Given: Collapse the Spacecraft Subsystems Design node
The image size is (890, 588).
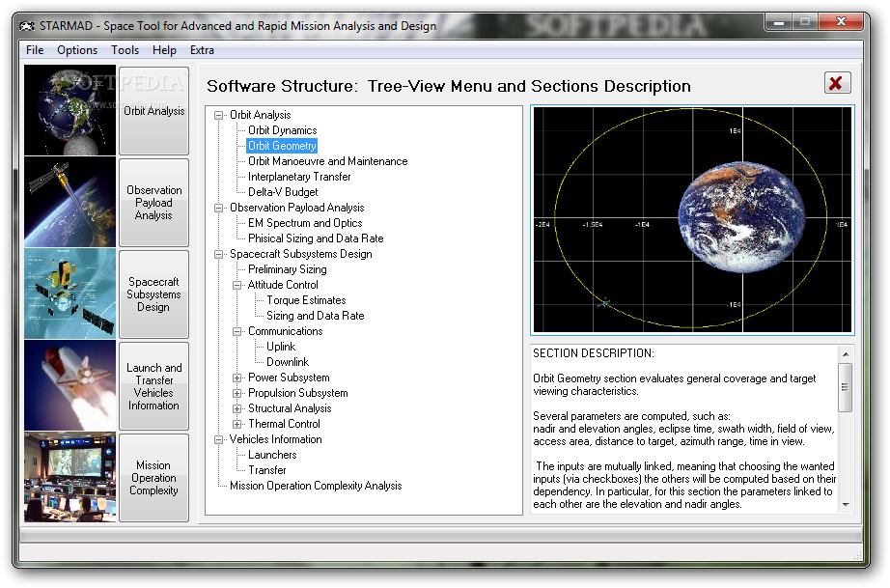Looking at the screenshot, I should [x=218, y=254].
